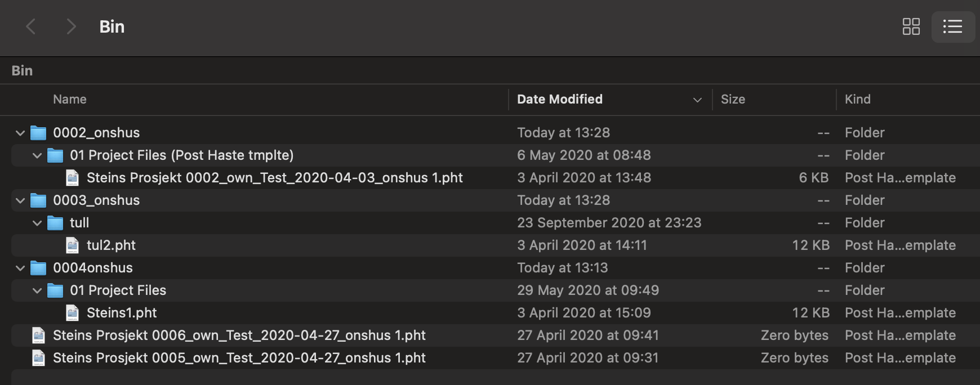Click the tull folder icon
Screen dimensions: 980x385
55,223
